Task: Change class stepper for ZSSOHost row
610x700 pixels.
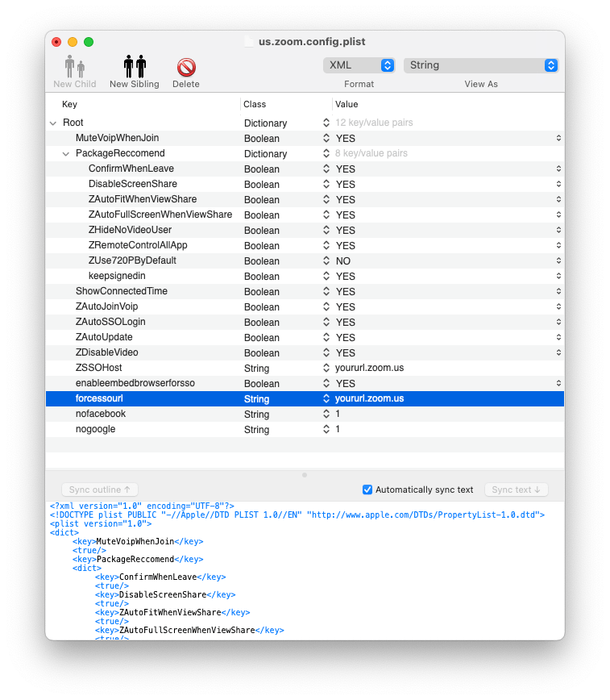Action: click(x=326, y=369)
